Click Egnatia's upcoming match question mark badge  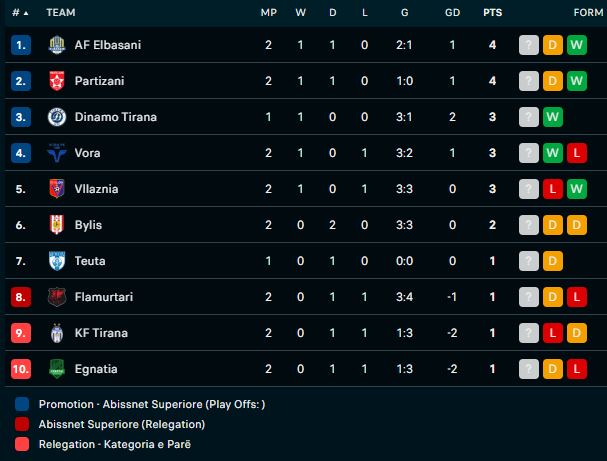point(528,369)
